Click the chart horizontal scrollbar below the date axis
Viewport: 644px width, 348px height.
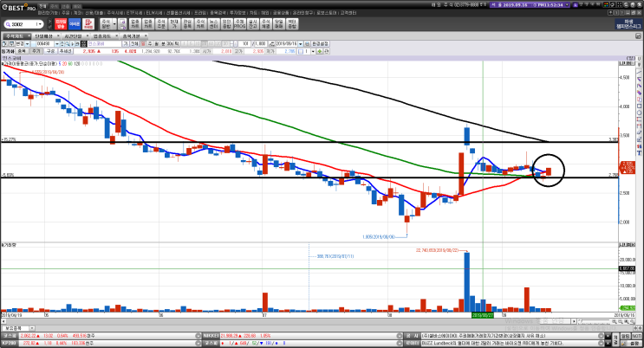coord(288,321)
